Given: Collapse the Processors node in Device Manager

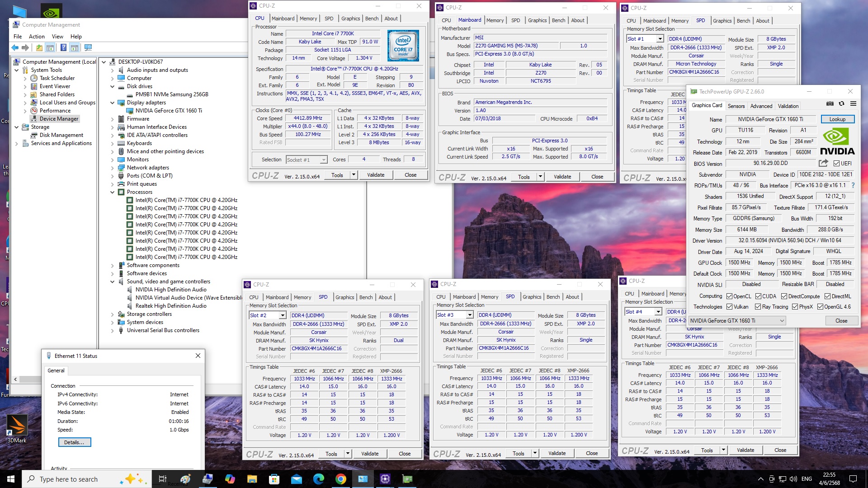Looking at the screenshot, I should (x=112, y=192).
